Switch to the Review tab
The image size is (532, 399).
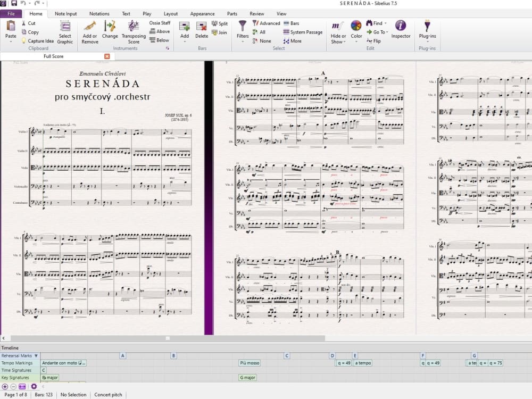(257, 14)
